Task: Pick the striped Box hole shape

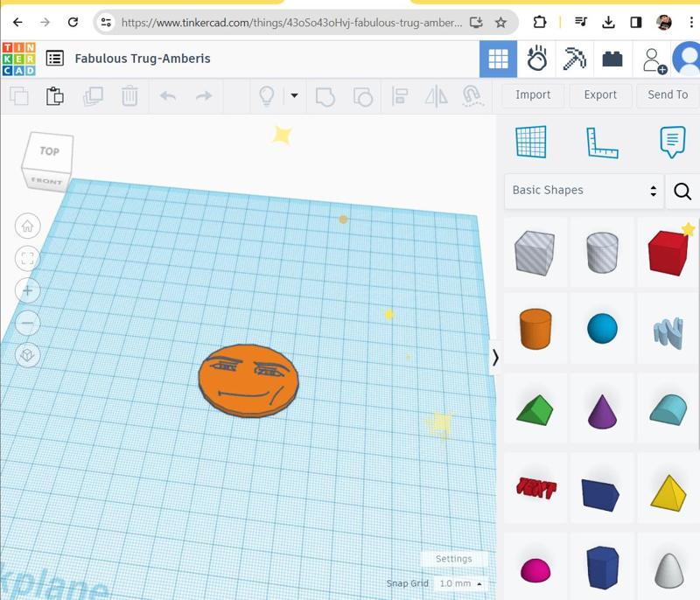Action: point(535,253)
